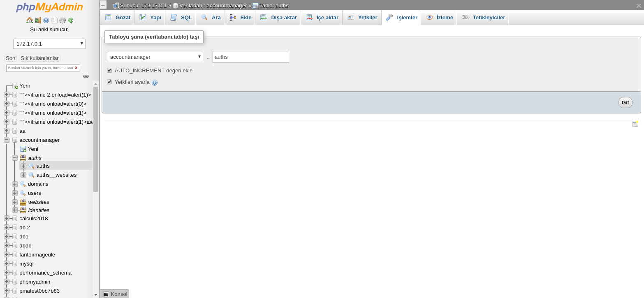
Task: Open the server selection dropdown showing 172.17.0.1
Action: coord(49,43)
